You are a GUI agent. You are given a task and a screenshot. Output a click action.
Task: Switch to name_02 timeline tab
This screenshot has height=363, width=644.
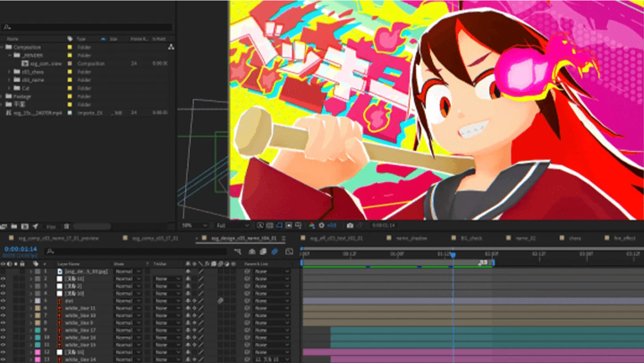(x=525, y=238)
